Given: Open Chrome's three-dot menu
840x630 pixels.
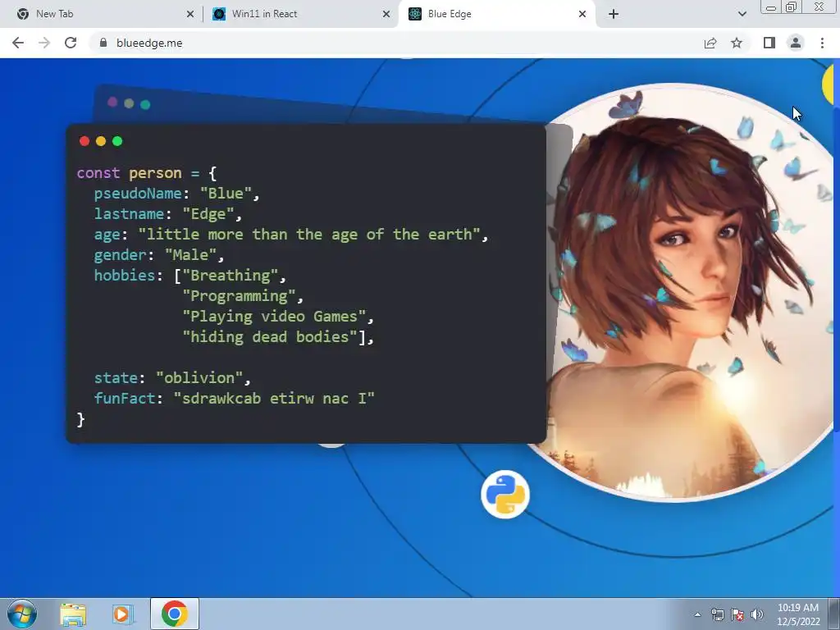Looking at the screenshot, I should pyautogui.click(x=822, y=43).
